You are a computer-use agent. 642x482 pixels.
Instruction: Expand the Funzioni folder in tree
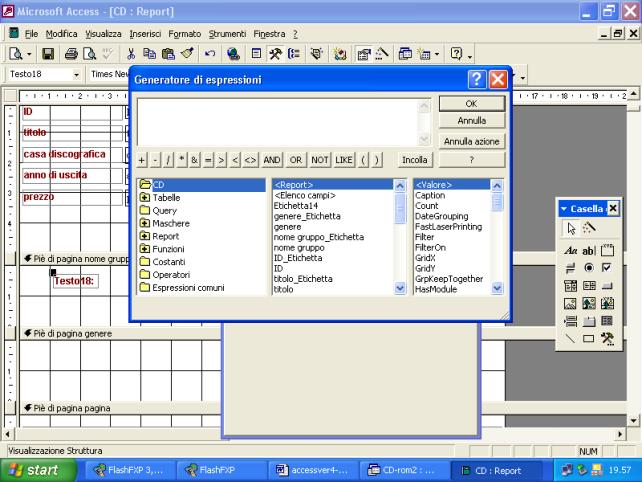pyautogui.click(x=145, y=249)
